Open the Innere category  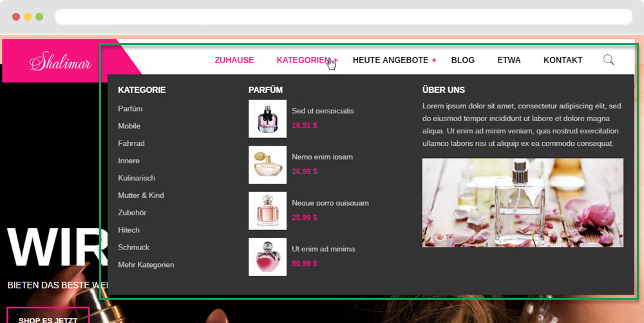pos(129,161)
